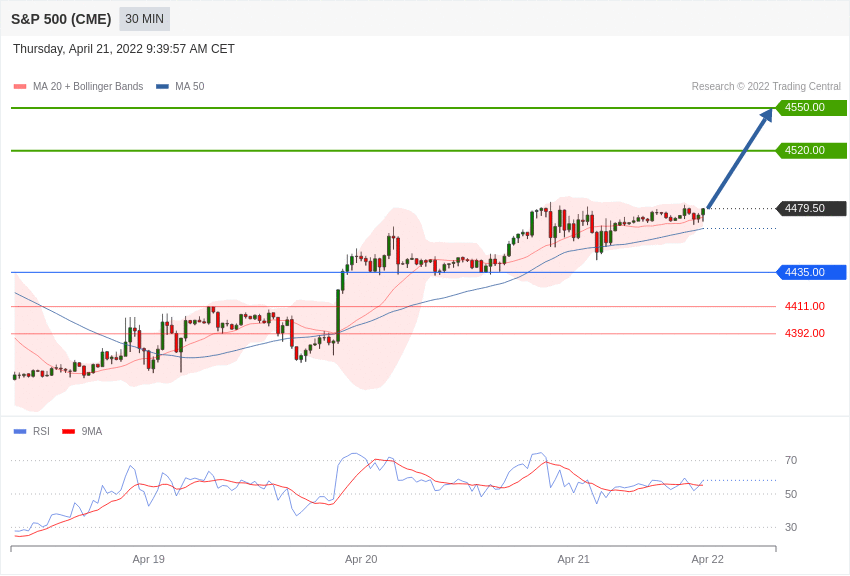The image size is (850, 576).
Task: Click the blue forecast arrow head
Action: coord(766,116)
